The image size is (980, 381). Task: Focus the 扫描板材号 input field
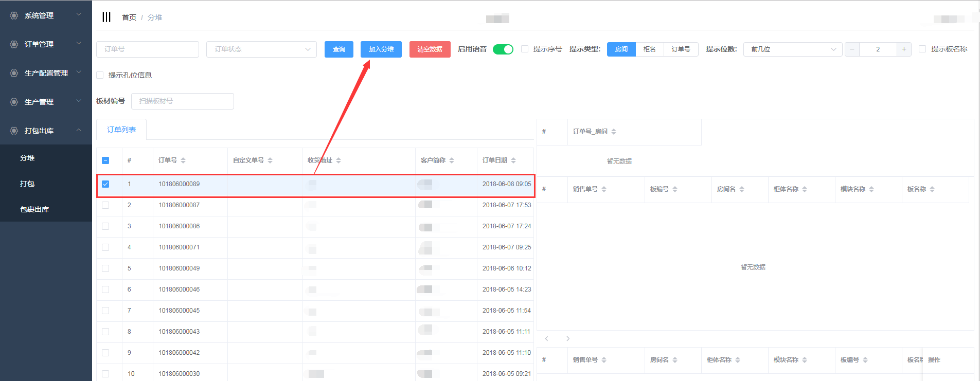pos(182,101)
